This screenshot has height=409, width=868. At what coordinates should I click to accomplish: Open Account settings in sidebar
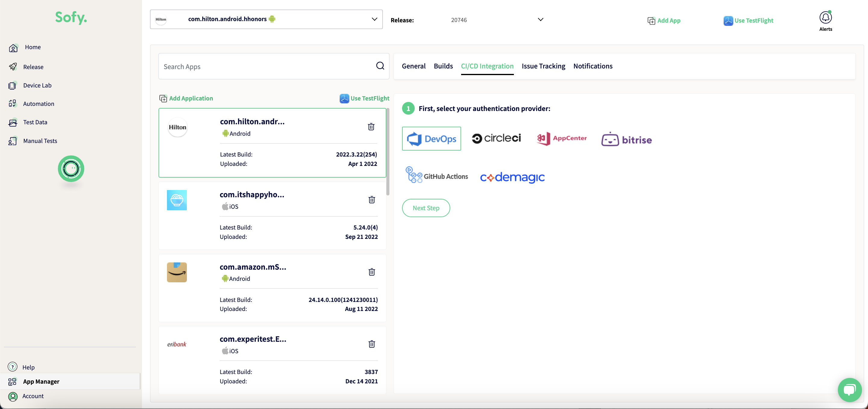pyautogui.click(x=33, y=396)
